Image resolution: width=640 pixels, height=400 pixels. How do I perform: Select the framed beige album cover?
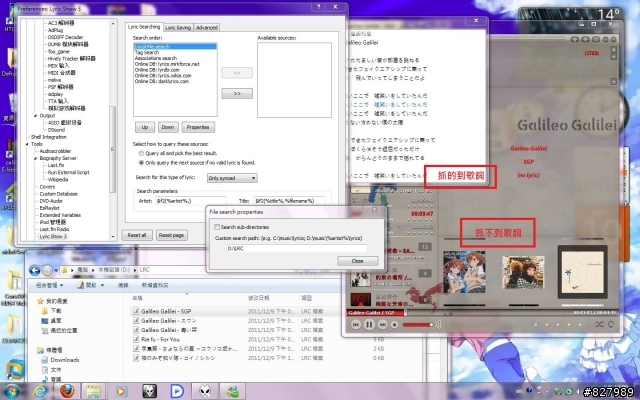coord(582,272)
